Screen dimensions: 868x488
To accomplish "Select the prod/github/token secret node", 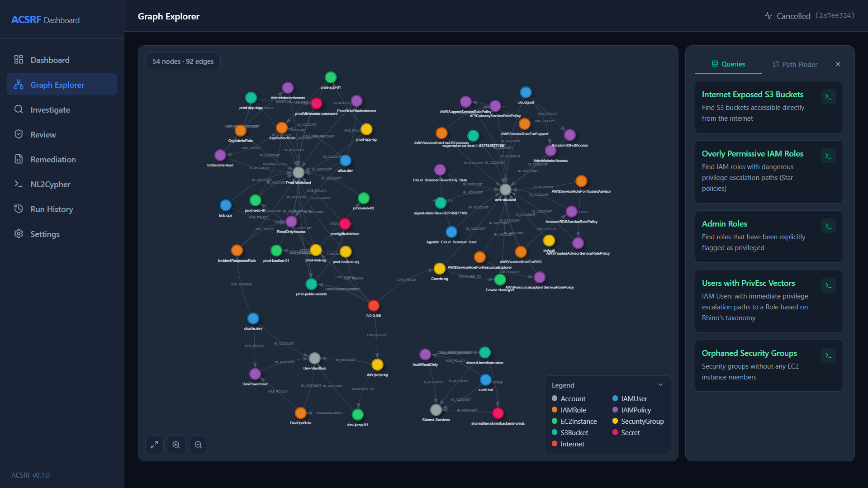I will coord(345,224).
